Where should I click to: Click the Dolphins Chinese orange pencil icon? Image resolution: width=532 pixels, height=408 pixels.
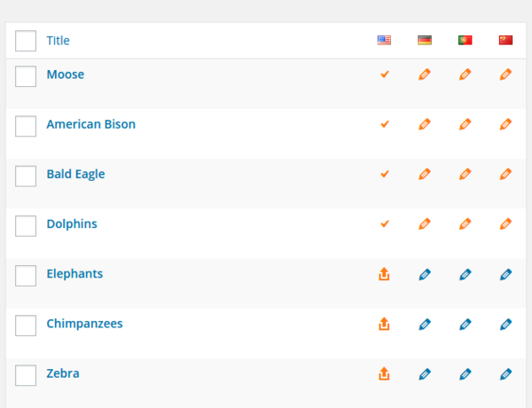(505, 224)
